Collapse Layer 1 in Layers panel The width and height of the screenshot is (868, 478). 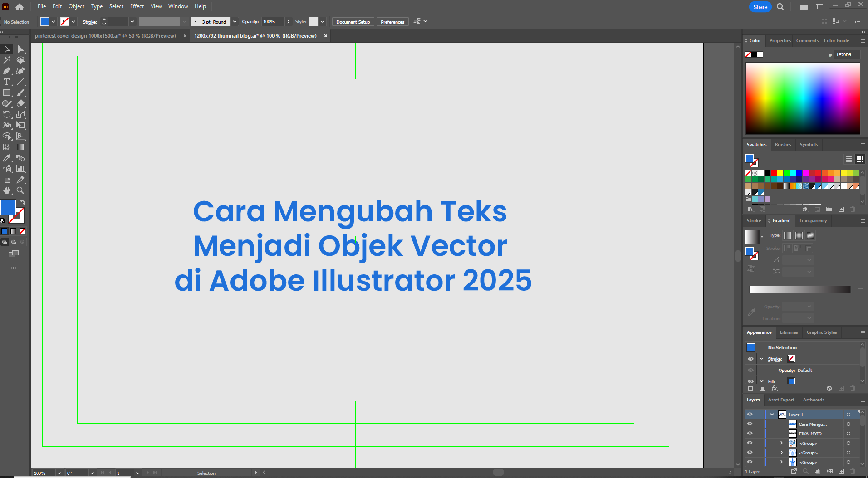[x=772, y=415]
